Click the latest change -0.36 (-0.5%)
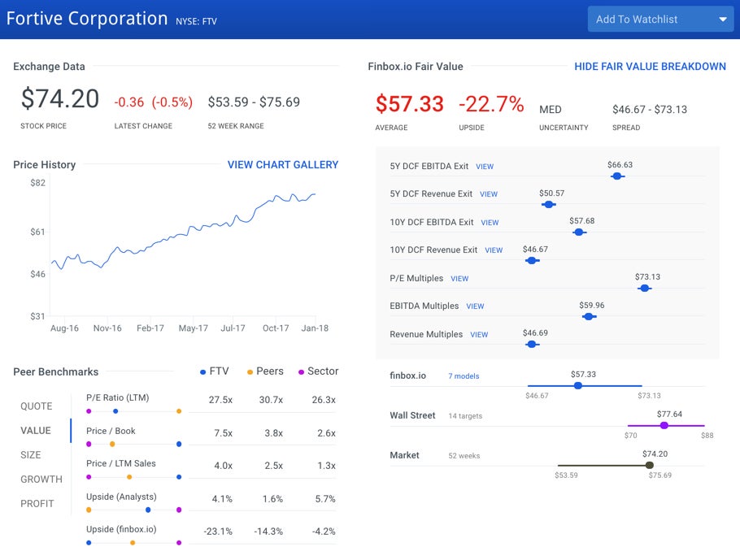The image size is (740, 560). point(154,102)
